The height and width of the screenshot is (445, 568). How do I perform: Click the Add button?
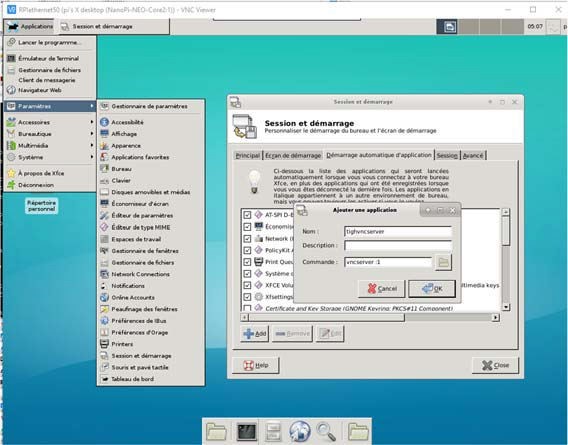pyautogui.click(x=255, y=333)
